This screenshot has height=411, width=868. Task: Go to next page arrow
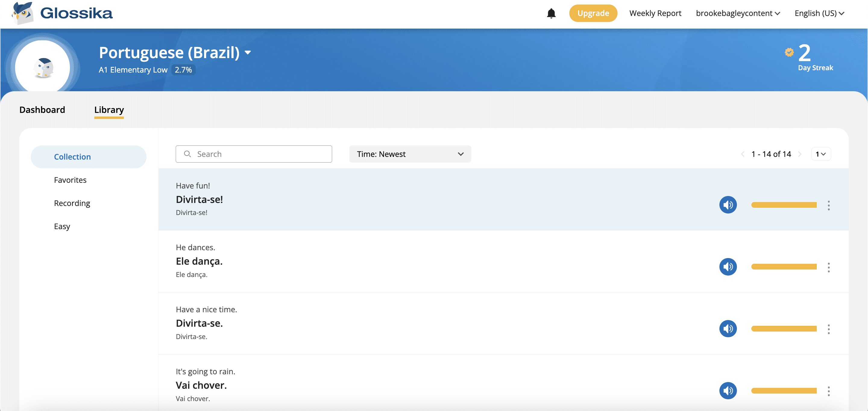tap(800, 154)
